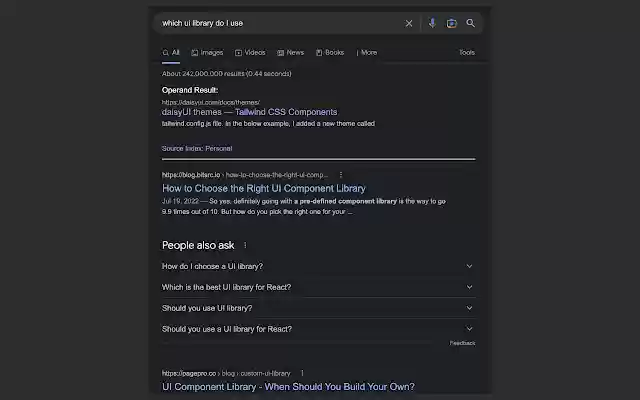Switch to the All results tab

click(171, 53)
